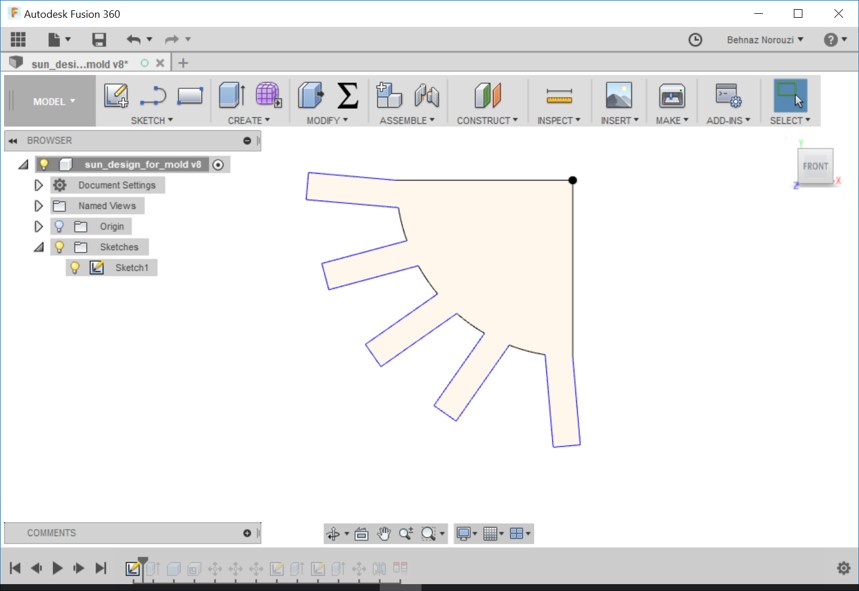Screen dimensions: 859x591
Task: Open the MODIFY menu
Action: (327, 121)
